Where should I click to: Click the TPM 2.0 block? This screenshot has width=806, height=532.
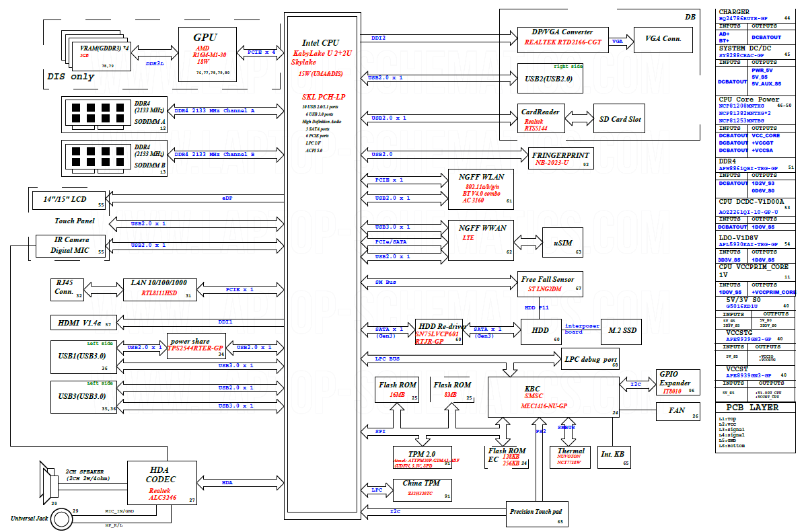pos(422,457)
